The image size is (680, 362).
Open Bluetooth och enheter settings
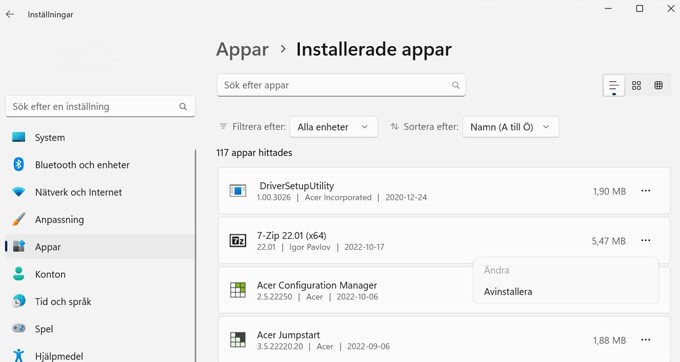click(100, 165)
